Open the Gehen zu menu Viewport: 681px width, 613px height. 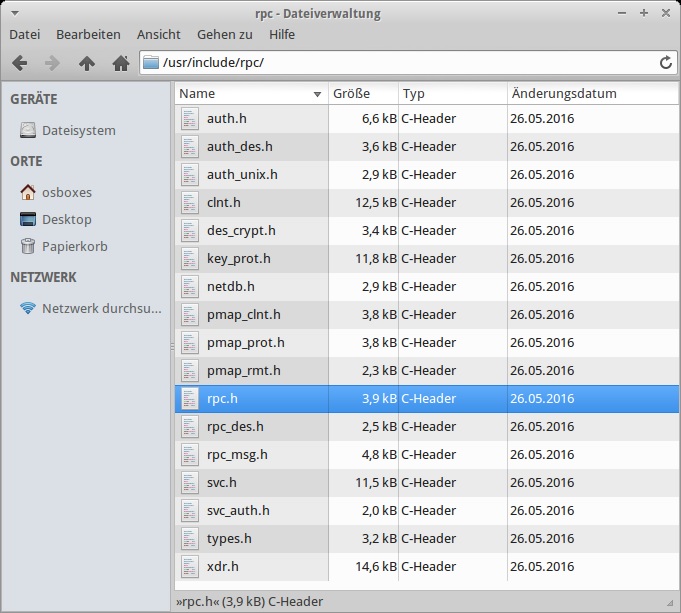point(225,34)
